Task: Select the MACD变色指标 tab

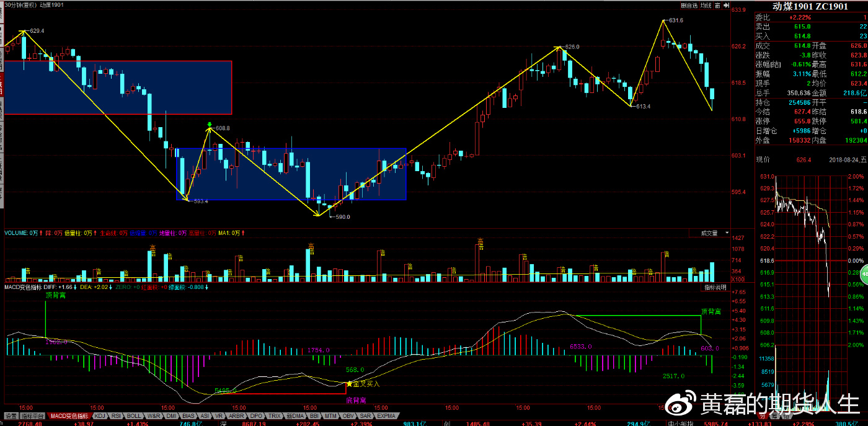Action: 68,415
